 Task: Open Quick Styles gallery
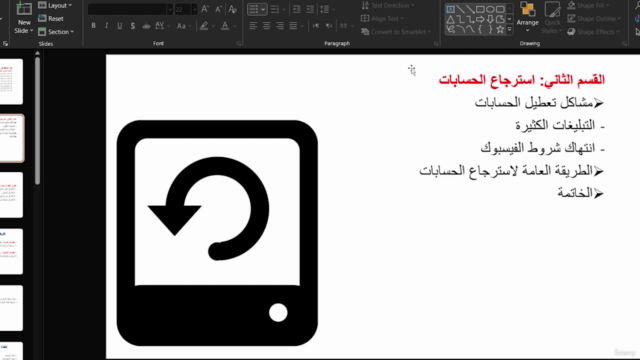[x=552, y=18]
